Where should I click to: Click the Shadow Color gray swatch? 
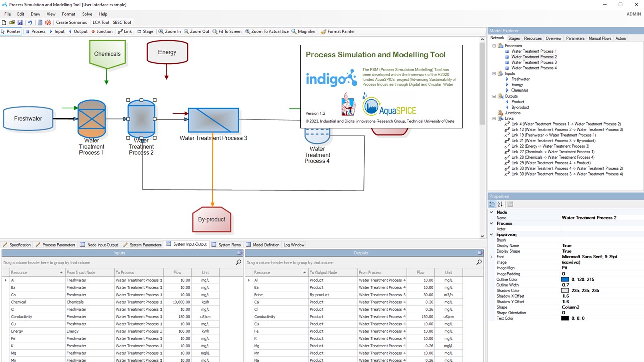pyautogui.click(x=565, y=290)
